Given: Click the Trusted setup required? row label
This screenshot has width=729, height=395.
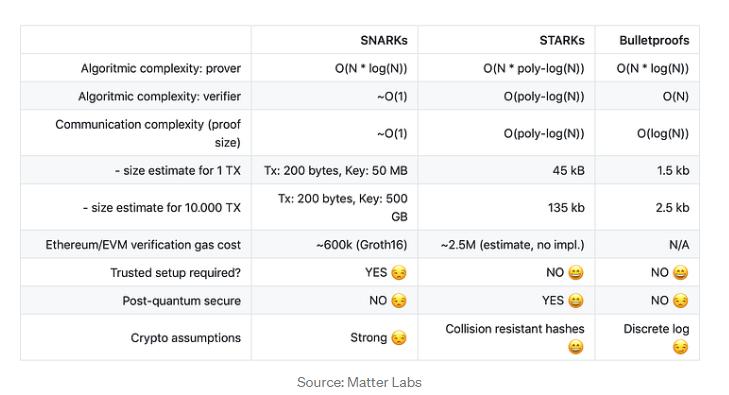Looking at the screenshot, I should [175, 273].
